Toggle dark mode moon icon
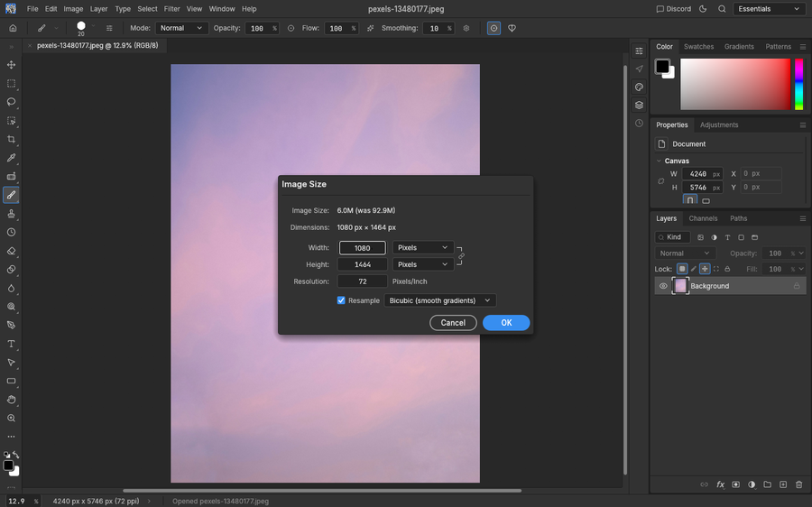 tap(703, 9)
